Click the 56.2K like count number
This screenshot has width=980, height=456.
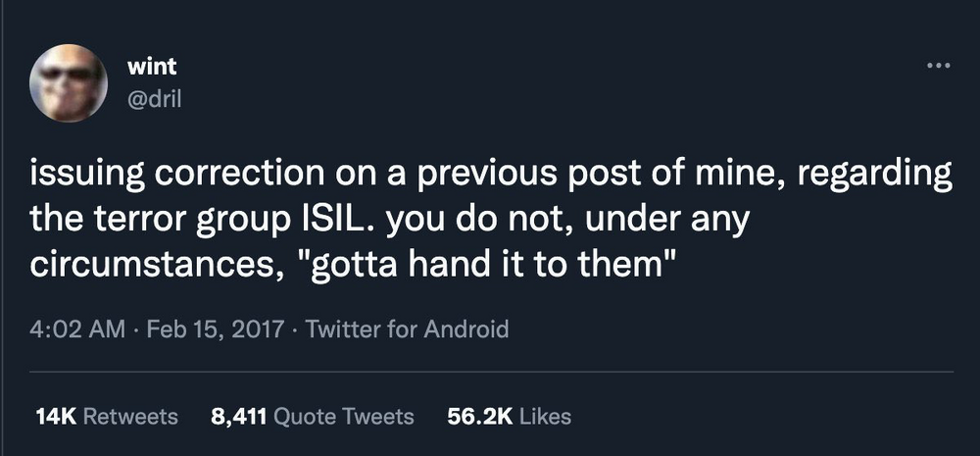pyautogui.click(x=479, y=417)
